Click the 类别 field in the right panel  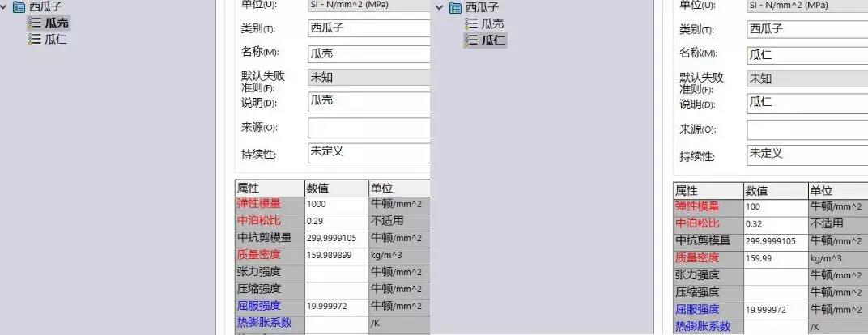pos(807,29)
